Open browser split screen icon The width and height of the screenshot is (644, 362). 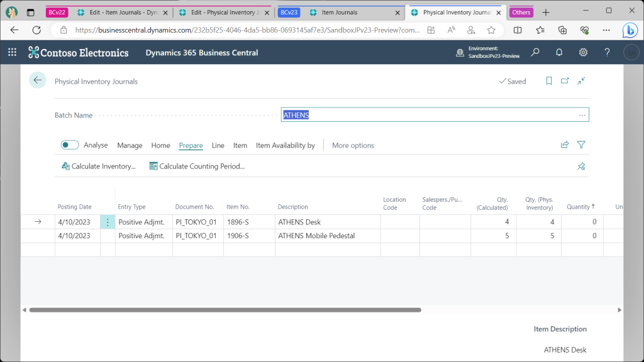(518, 30)
